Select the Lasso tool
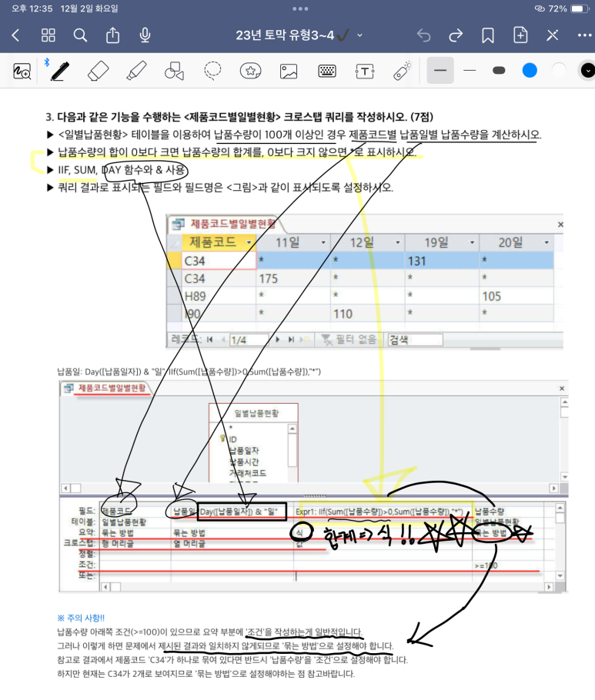595x700 pixels. 212,71
